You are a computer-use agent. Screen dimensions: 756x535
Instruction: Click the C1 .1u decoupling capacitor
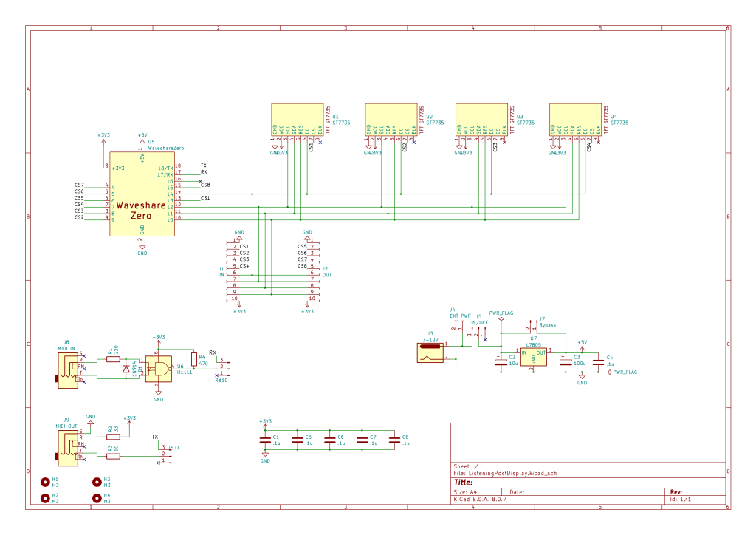(x=266, y=440)
